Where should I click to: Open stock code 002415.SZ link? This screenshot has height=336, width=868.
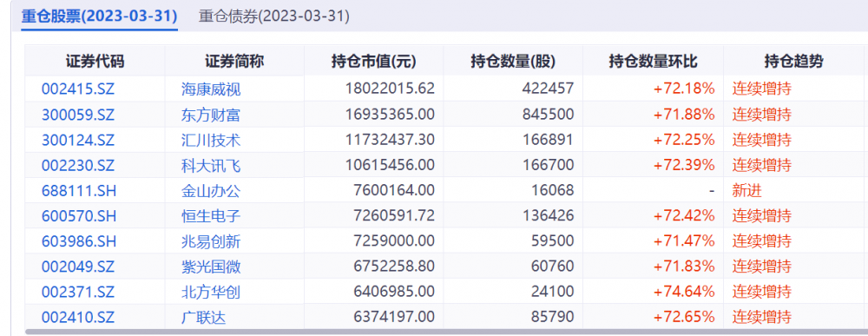(78, 89)
